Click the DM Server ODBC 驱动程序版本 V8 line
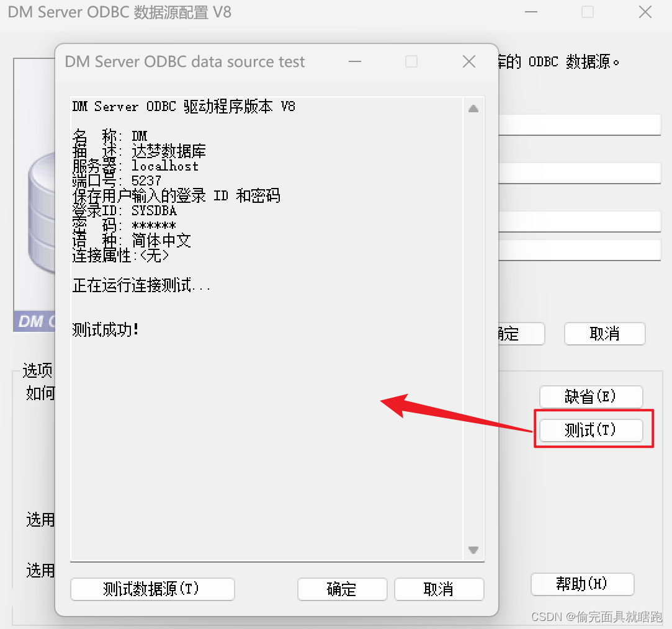This screenshot has height=629, width=672. tap(184, 106)
